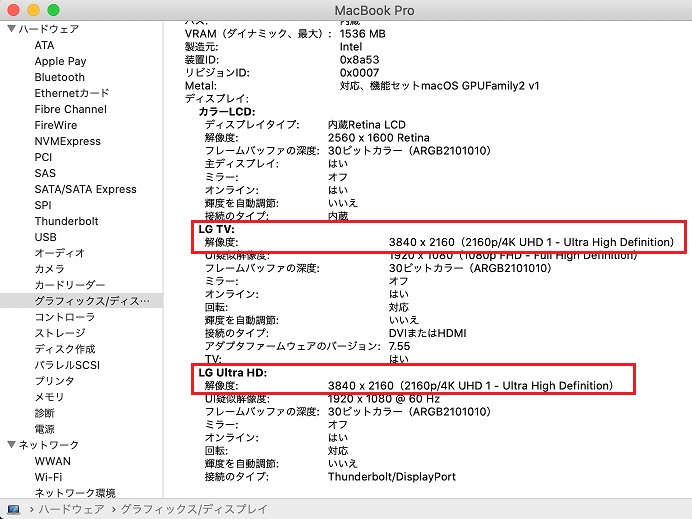
Task: Select Ethernetカード in the sidebar
Action: [72, 93]
